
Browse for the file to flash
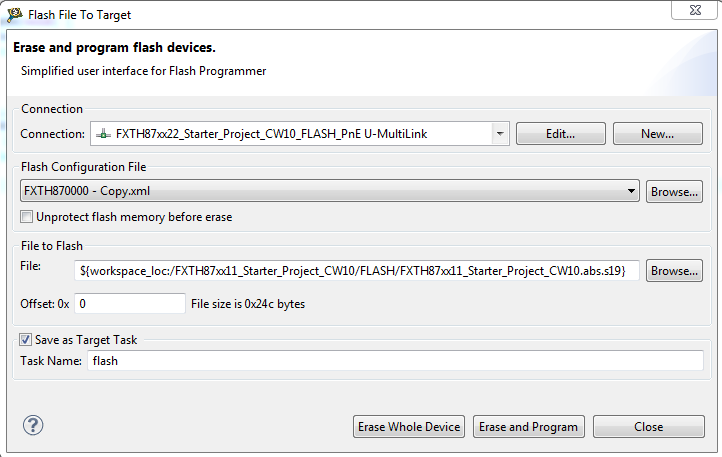(x=674, y=271)
